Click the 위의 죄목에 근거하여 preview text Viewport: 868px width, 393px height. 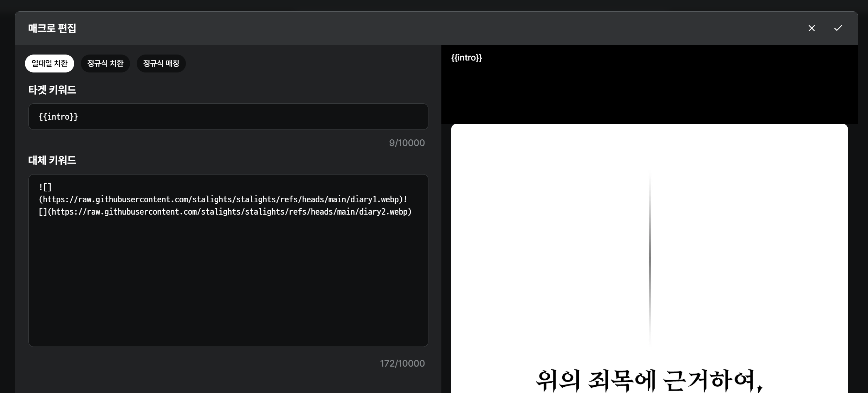[x=649, y=381]
